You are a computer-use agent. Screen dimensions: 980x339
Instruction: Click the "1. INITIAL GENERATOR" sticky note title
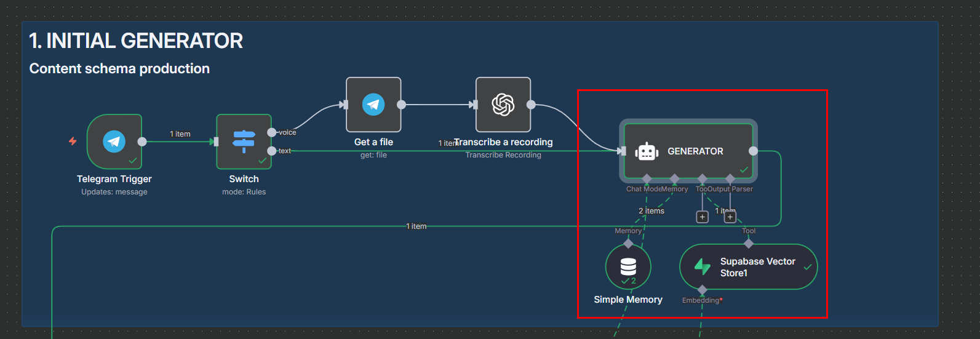pyautogui.click(x=136, y=41)
